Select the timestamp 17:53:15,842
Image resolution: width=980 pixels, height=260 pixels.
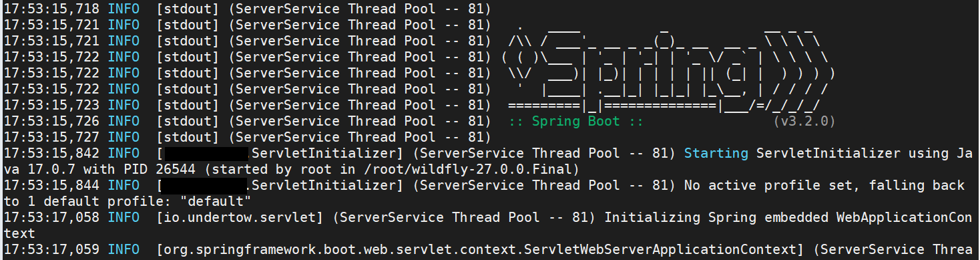tap(51, 154)
